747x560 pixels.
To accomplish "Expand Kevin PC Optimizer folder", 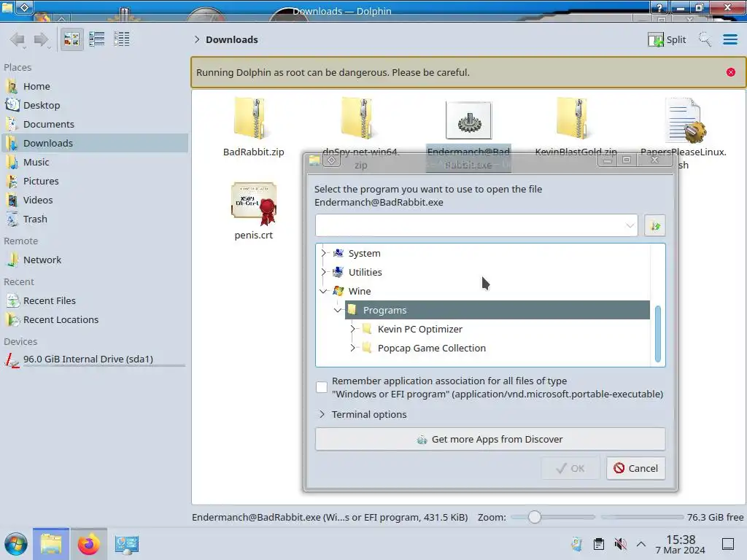I will click(x=353, y=329).
